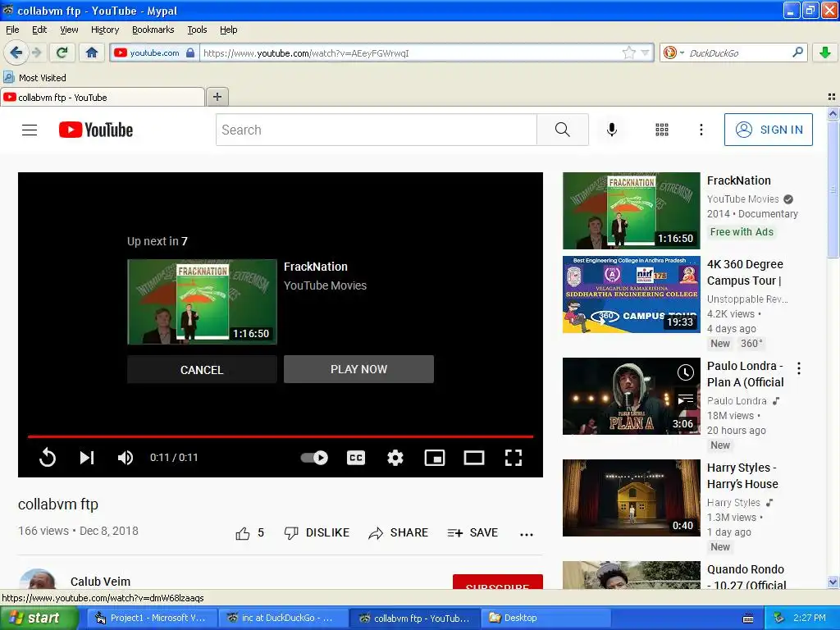Open player settings gear icon

point(395,458)
